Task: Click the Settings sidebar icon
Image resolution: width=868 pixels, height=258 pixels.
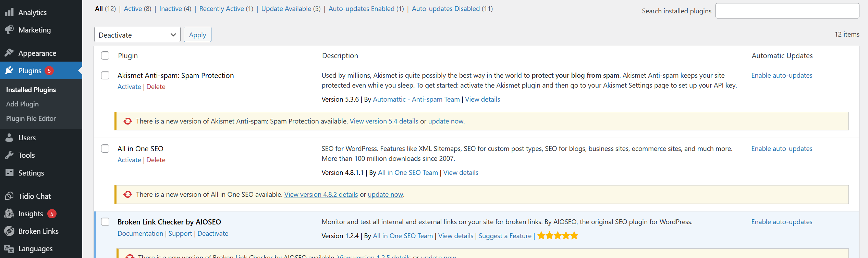Action: pos(9,173)
